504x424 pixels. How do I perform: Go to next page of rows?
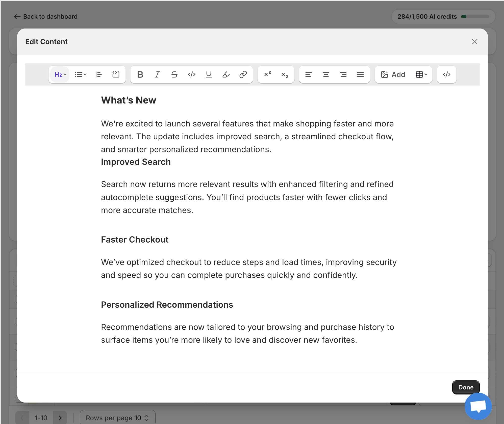pyautogui.click(x=60, y=418)
